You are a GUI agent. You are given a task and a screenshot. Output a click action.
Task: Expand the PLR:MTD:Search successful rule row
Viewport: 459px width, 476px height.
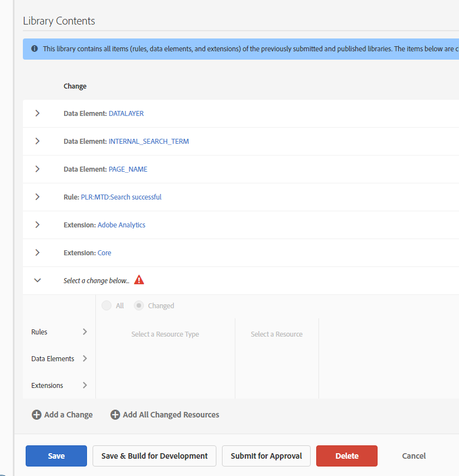[37, 197]
